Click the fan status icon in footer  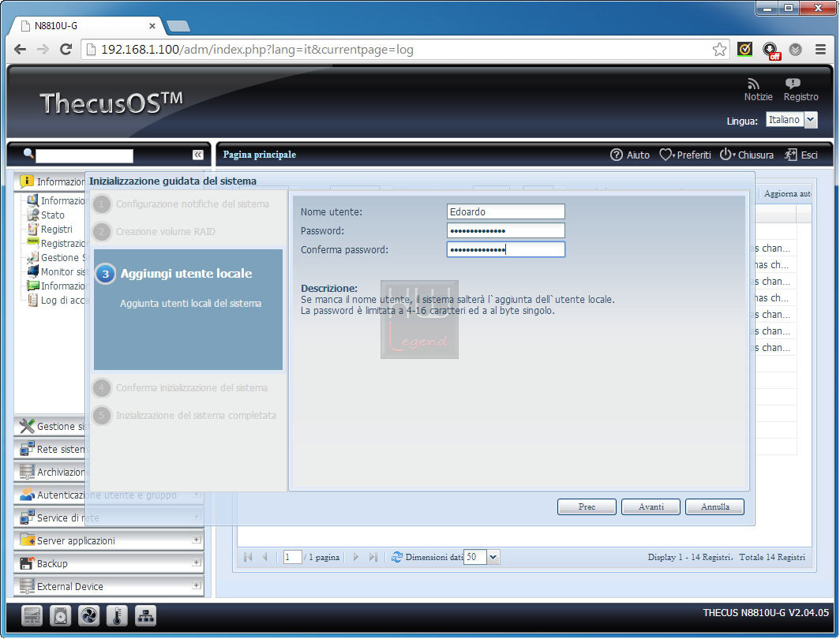coord(88,615)
